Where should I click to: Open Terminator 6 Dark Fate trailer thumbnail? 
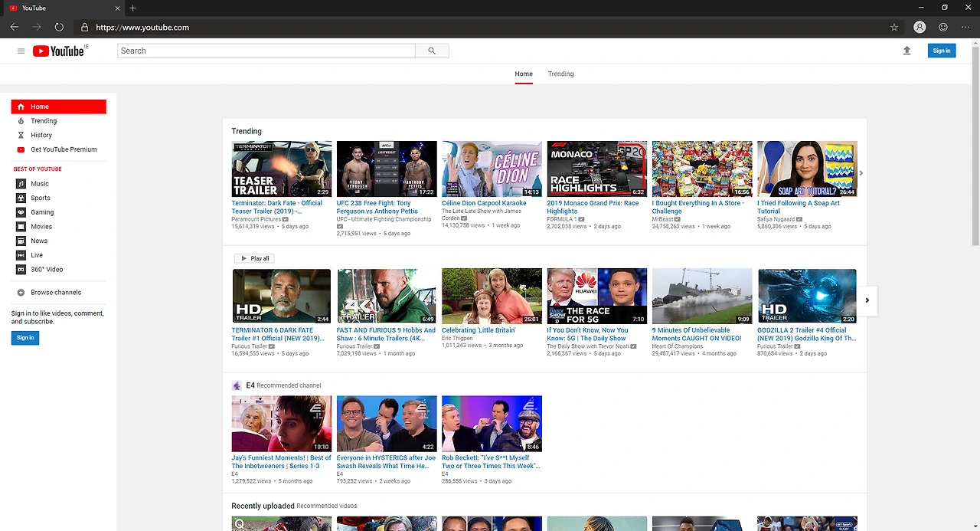[282, 296]
